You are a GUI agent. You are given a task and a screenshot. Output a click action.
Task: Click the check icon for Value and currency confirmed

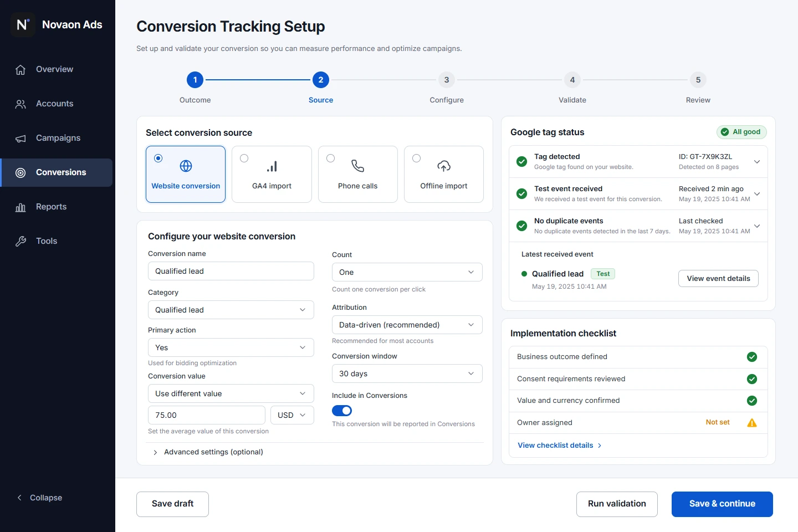[x=752, y=401]
